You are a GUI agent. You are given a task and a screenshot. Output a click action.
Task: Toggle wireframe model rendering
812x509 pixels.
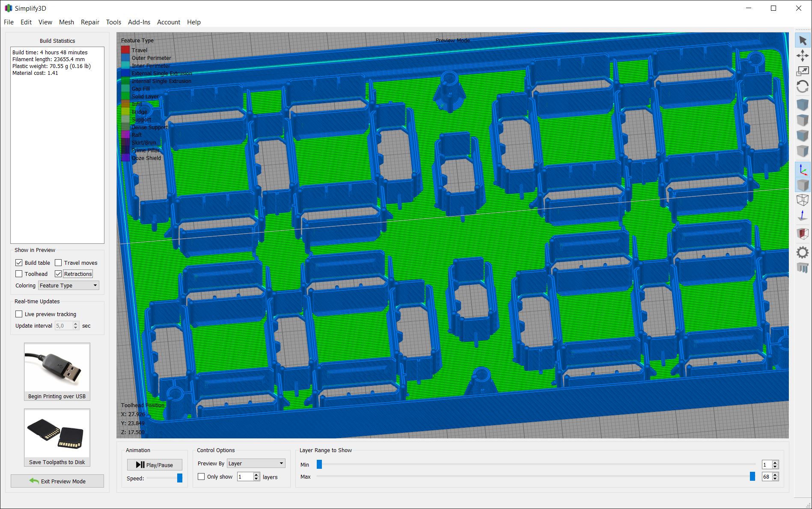(x=803, y=200)
